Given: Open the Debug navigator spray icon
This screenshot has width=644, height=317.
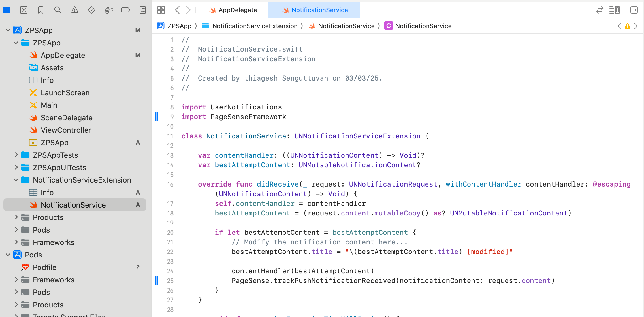Looking at the screenshot, I should click(x=109, y=10).
